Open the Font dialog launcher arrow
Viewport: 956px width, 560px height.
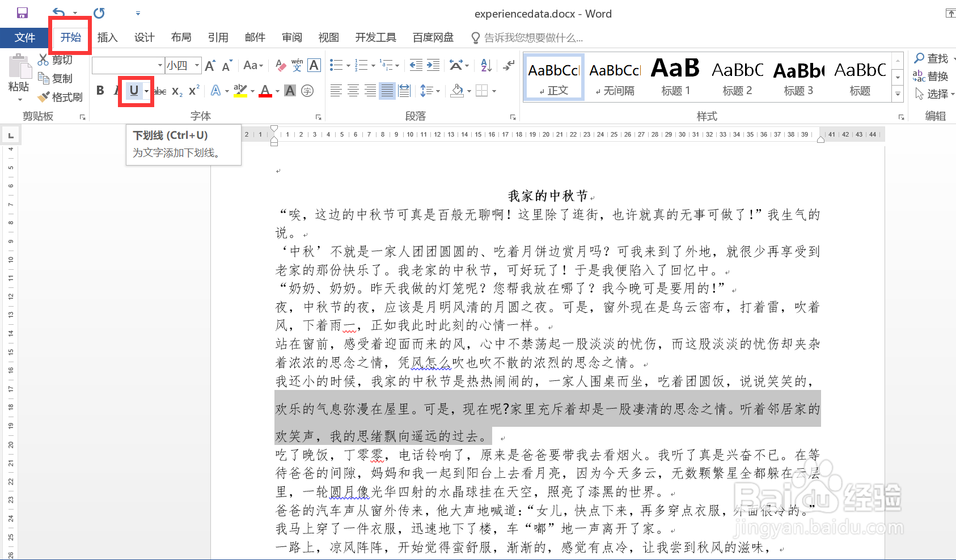[x=319, y=117]
